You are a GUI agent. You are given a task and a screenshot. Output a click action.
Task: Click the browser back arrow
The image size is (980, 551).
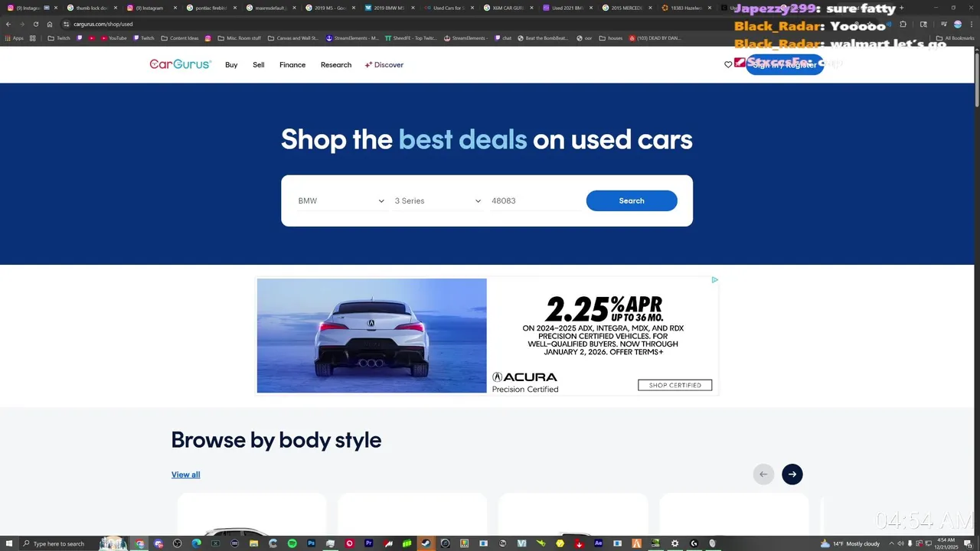point(8,24)
